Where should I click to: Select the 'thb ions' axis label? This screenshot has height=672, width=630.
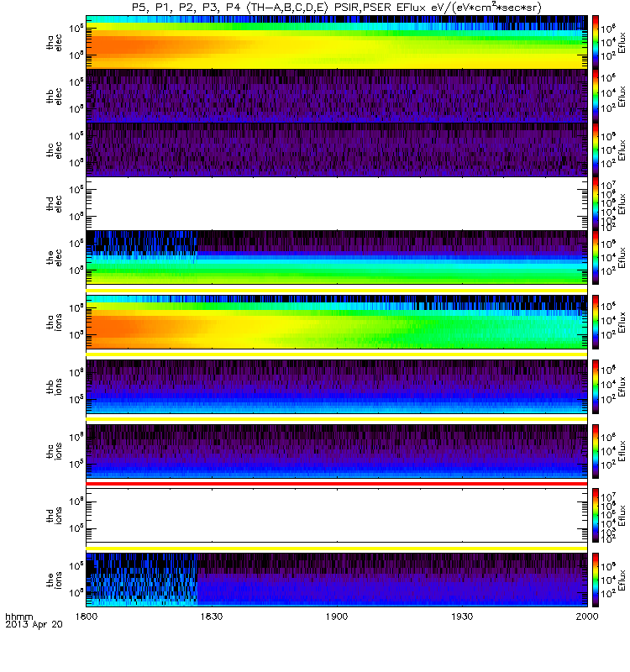coord(54,386)
